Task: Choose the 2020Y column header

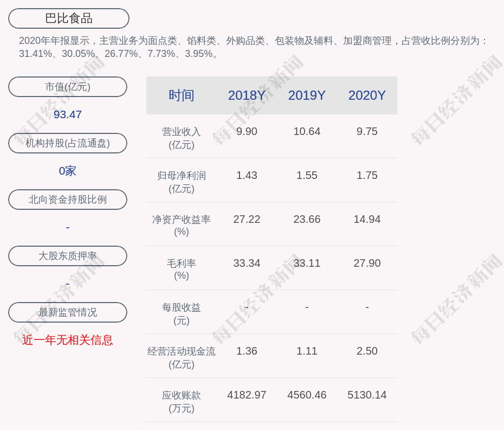Action: click(367, 95)
